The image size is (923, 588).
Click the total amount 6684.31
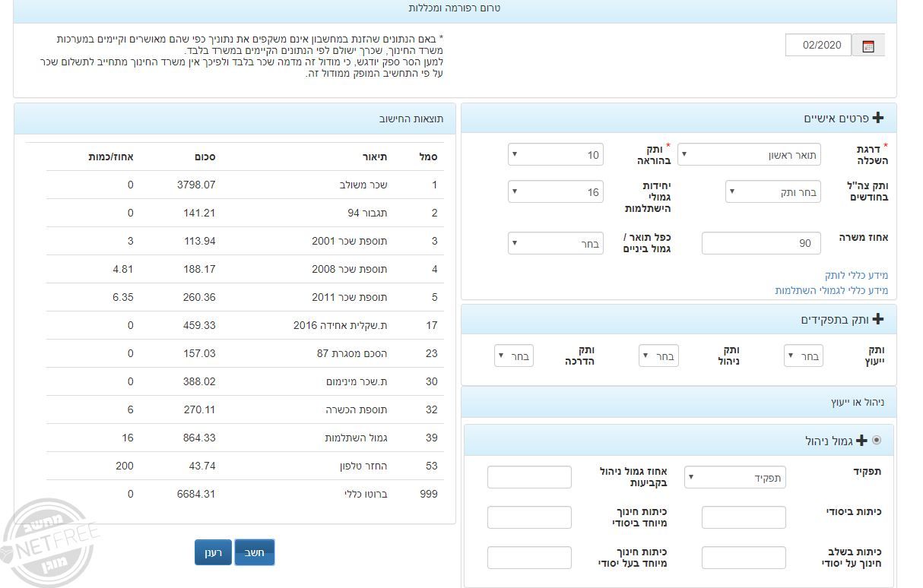196,494
